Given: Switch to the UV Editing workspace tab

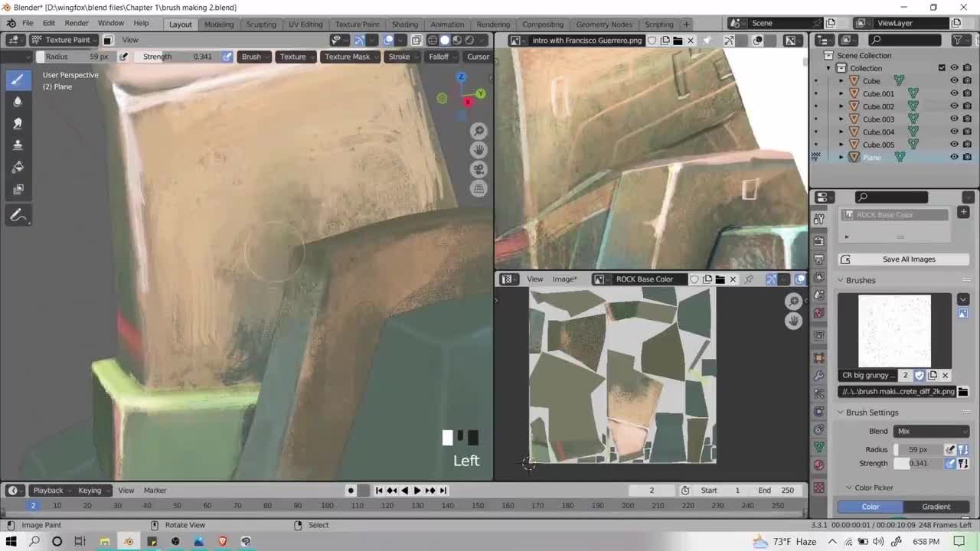Looking at the screenshot, I should pyautogui.click(x=305, y=24).
